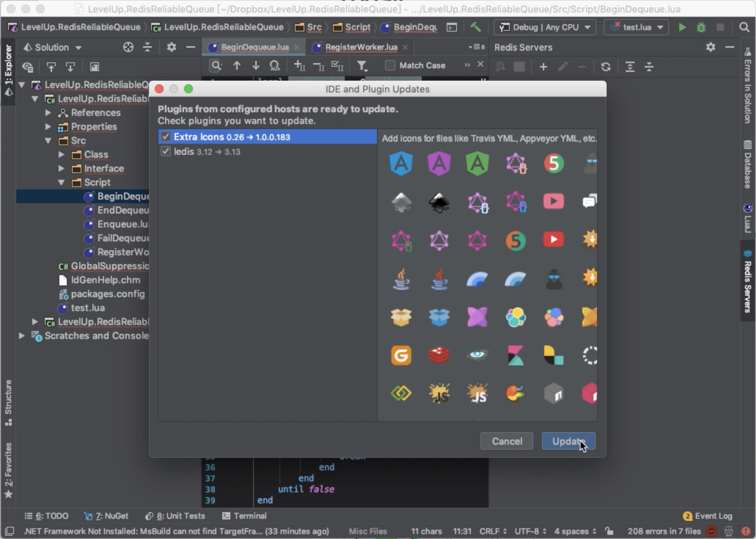Uncheck the Extra Icons plugin checkbox

(166, 137)
